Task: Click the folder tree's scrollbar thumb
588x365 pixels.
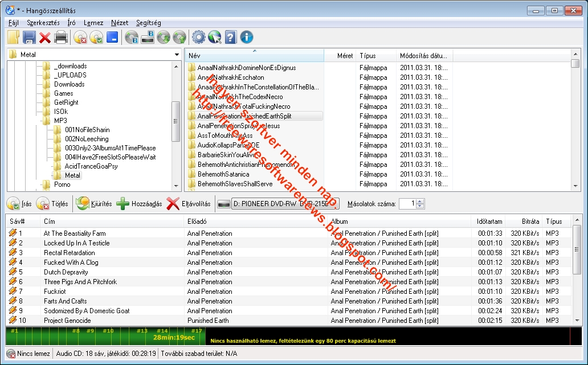Action: [175, 121]
